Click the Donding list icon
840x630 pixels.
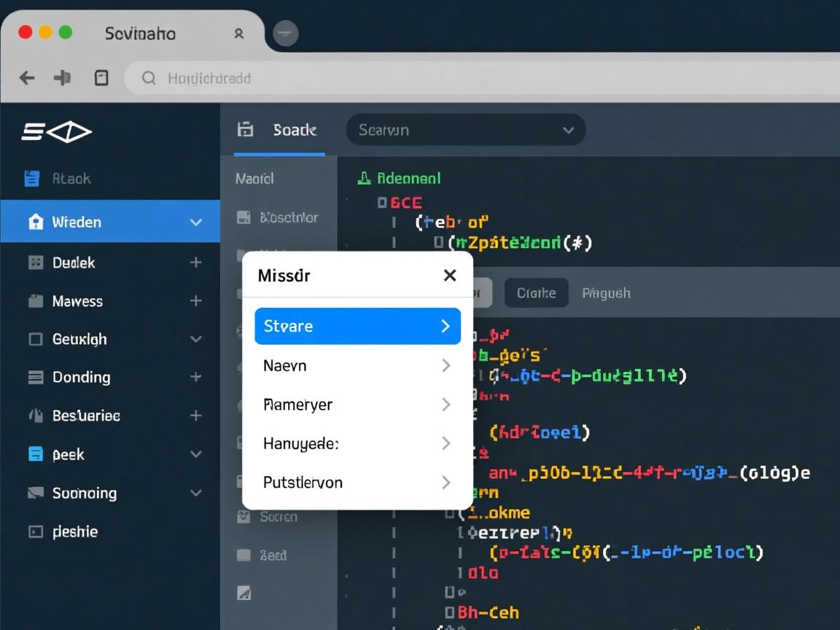tap(35, 377)
